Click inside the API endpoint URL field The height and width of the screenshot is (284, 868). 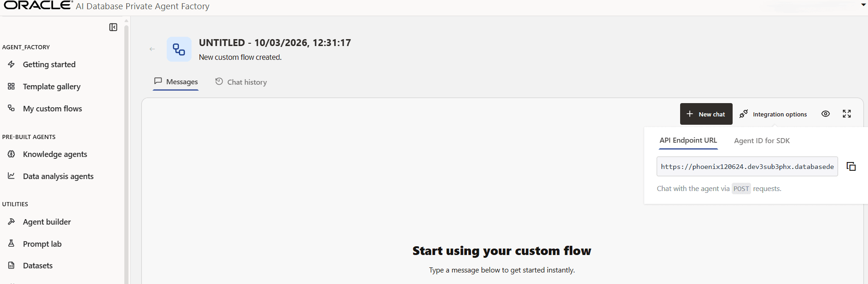click(746, 166)
